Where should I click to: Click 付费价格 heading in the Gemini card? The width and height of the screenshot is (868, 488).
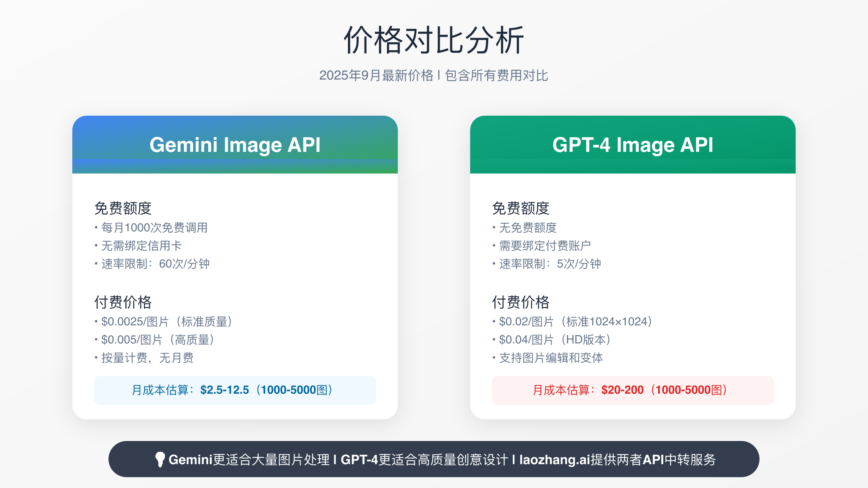123,302
